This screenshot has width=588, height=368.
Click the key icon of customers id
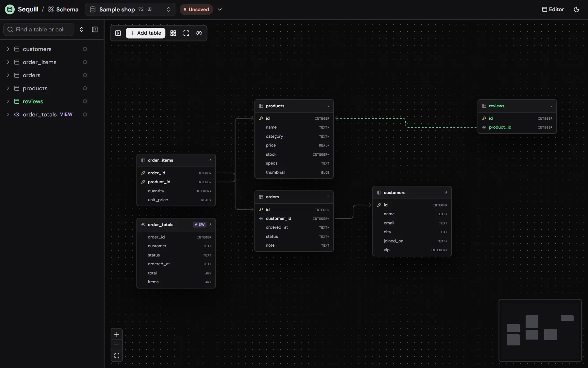pos(379,205)
